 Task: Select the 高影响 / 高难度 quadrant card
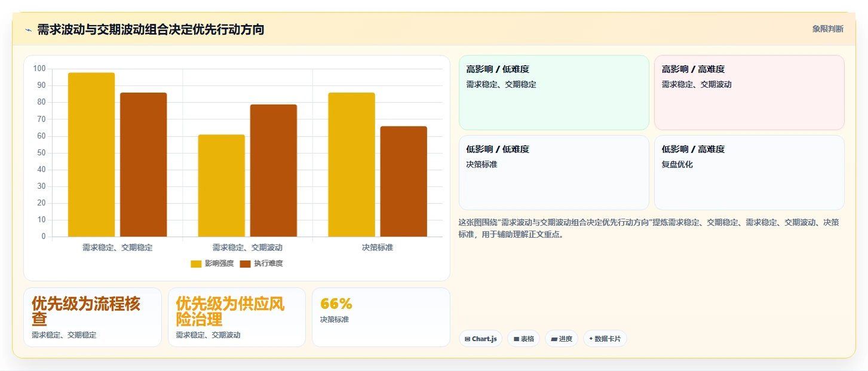click(x=749, y=93)
